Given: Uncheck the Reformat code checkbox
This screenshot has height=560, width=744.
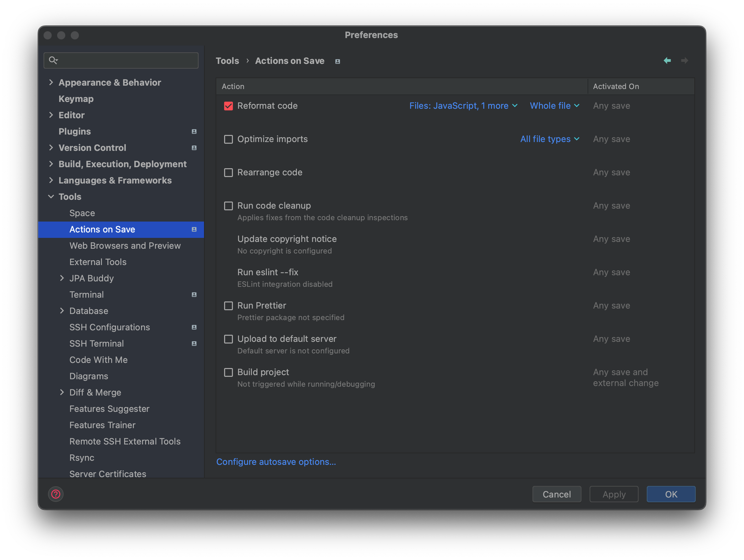Looking at the screenshot, I should [x=229, y=106].
